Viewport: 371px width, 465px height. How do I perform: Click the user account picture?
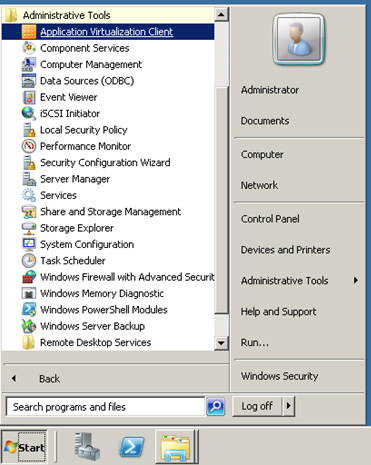pos(299,40)
